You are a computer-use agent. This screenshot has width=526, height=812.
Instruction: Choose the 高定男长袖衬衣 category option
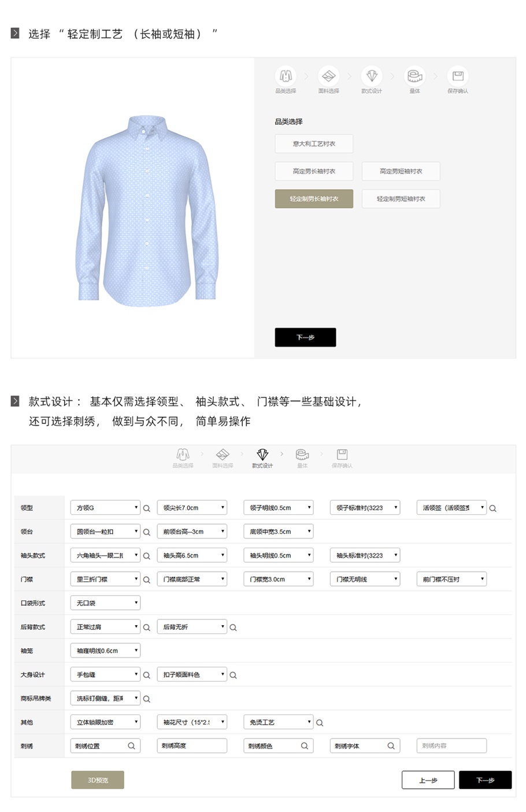click(314, 171)
